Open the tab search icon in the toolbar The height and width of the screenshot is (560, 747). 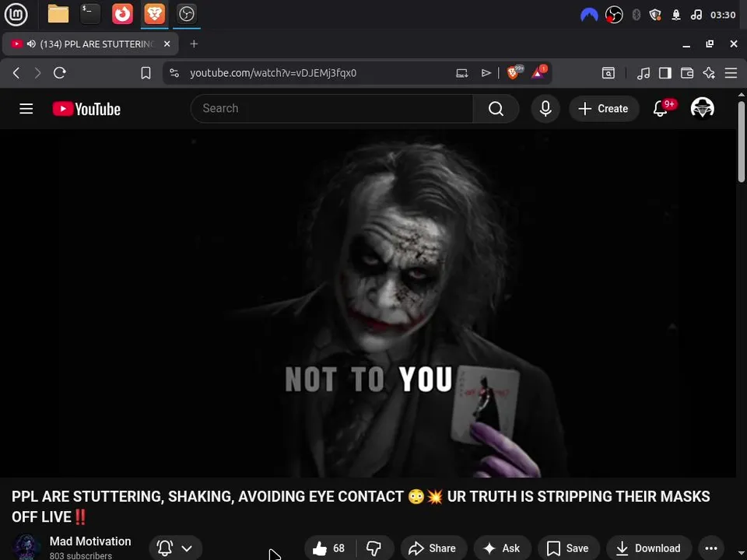tap(608, 73)
